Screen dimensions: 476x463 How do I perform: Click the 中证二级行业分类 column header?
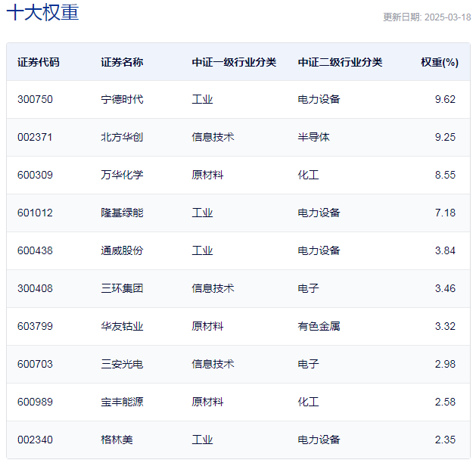pos(340,62)
